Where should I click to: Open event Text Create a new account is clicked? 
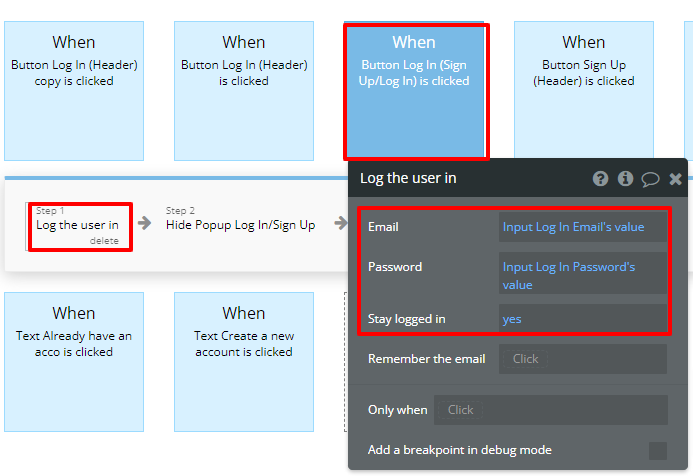pos(244,362)
